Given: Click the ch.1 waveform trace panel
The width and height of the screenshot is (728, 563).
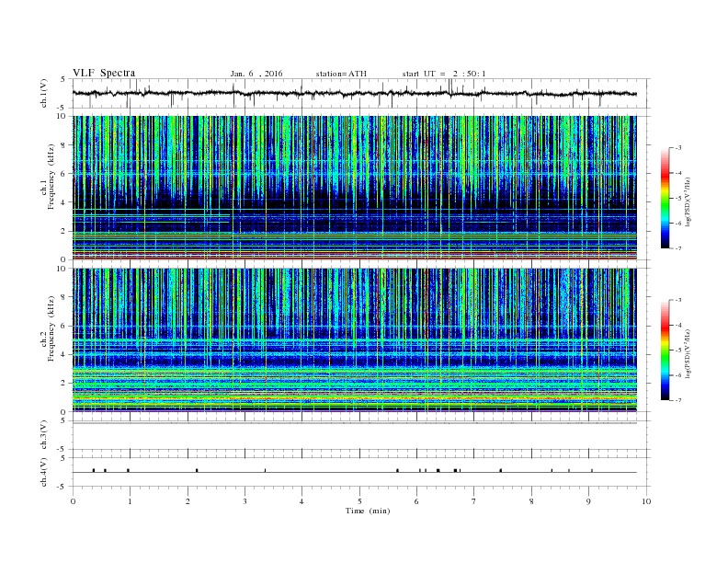Looking at the screenshot, I should point(359,93).
